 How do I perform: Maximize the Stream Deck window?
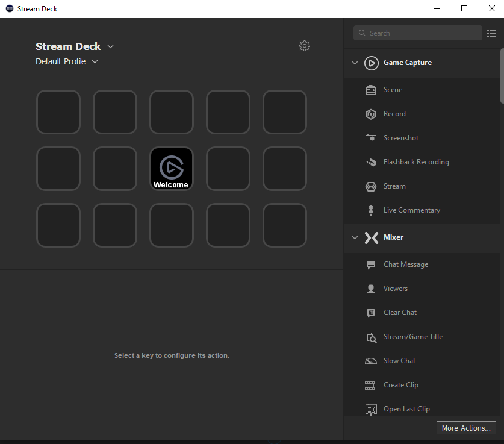point(464,8)
